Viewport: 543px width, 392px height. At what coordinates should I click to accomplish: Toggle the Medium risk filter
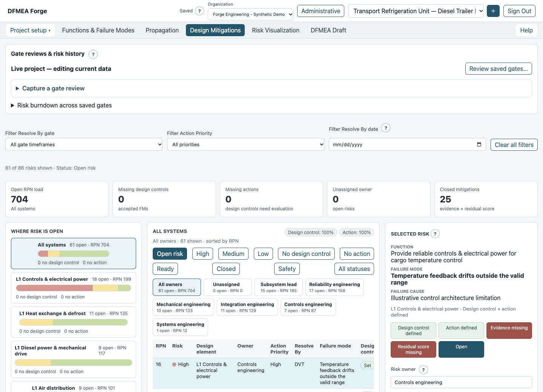233,254
